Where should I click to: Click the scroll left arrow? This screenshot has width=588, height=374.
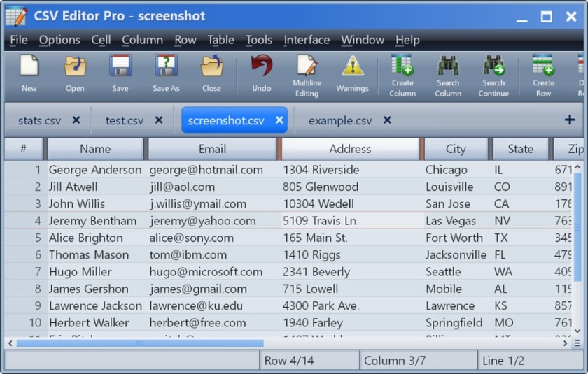pyautogui.click(x=10, y=343)
